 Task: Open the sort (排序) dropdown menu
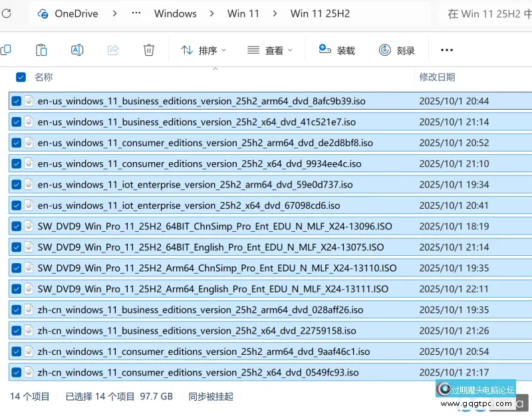tap(203, 50)
